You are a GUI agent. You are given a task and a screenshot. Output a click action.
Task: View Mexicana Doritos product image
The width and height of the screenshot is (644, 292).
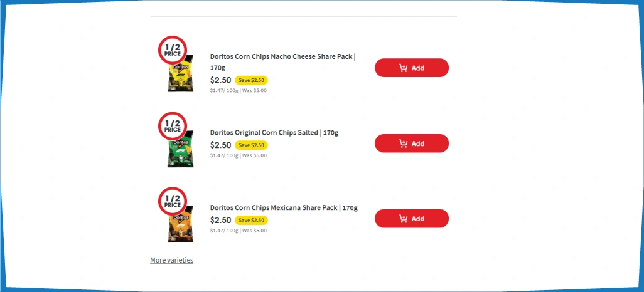coord(180,229)
